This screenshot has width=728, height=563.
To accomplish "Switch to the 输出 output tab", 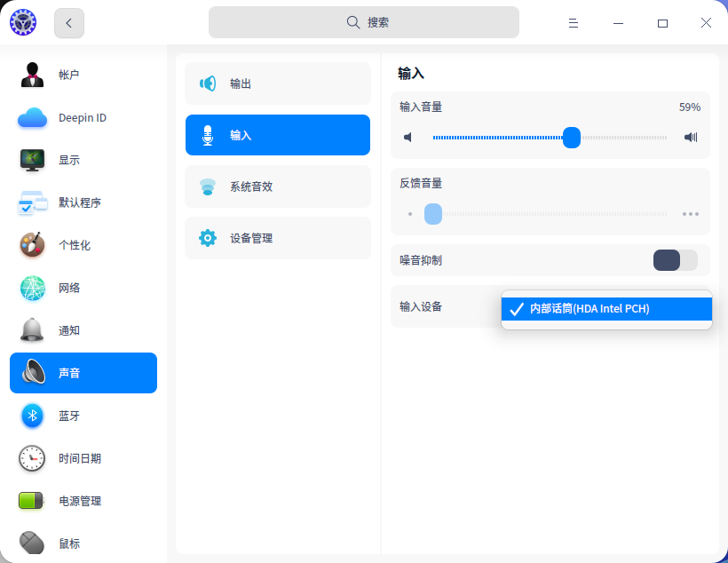I will point(277,83).
